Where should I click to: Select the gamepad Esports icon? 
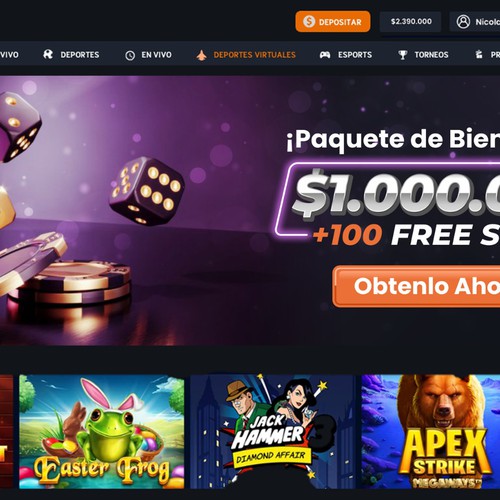(x=325, y=55)
